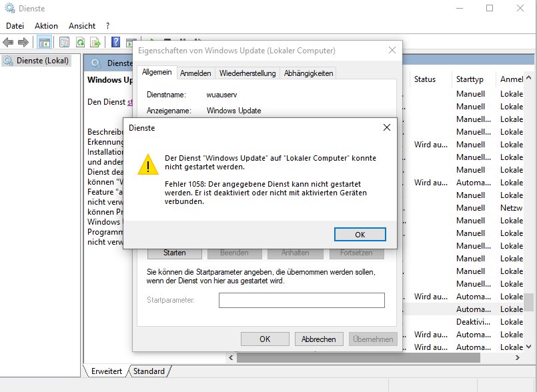Click the Fortsetzen button
This screenshot has width=537, height=392.
356,253
